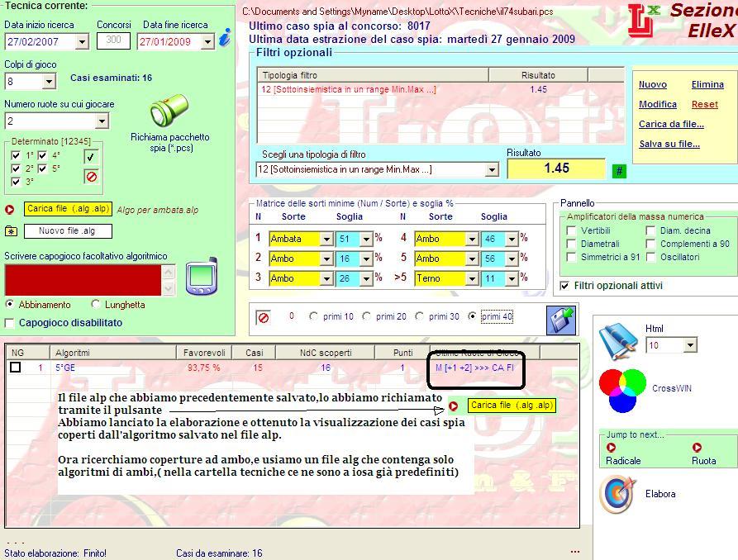
Task: Click the Reset filter link
Action: pyautogui.click(x=705, y=104)
